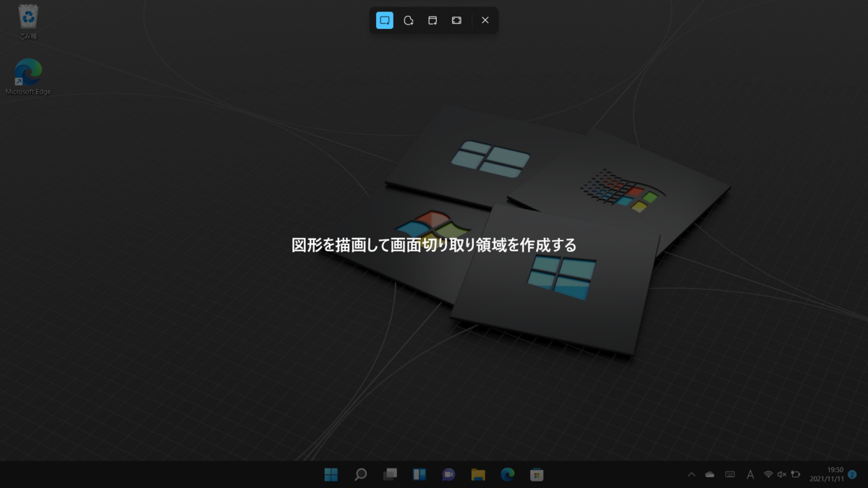This screenshot has width=868, height=488.
Task: Select the freeform snip mode
Action: click(x=409, y=20)
